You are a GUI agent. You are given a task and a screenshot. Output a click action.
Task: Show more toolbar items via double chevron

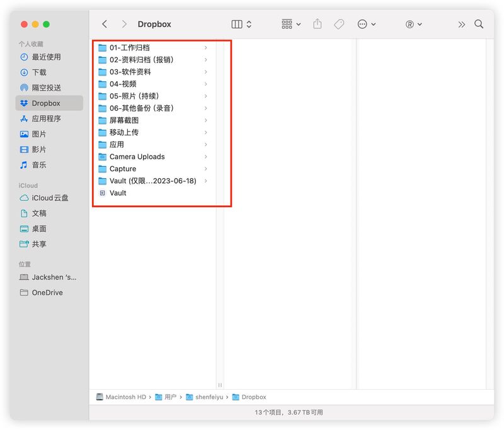(462, 25)
